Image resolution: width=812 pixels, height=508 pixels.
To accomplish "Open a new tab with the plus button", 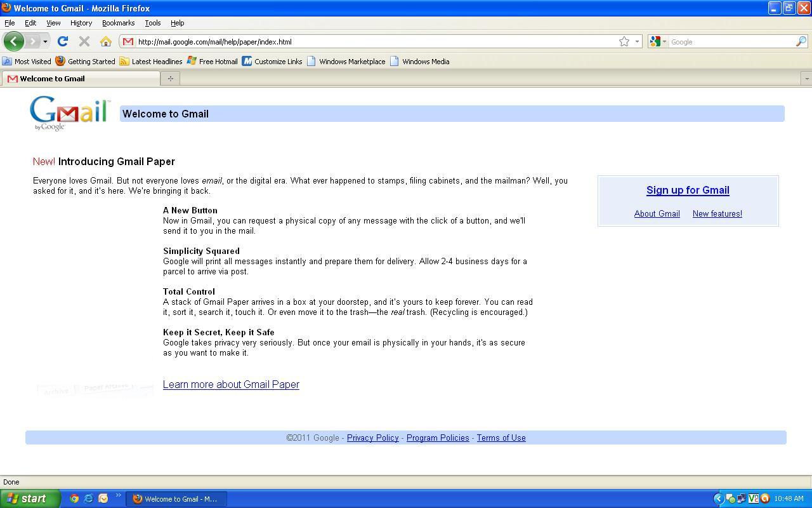I will point(170,79).
